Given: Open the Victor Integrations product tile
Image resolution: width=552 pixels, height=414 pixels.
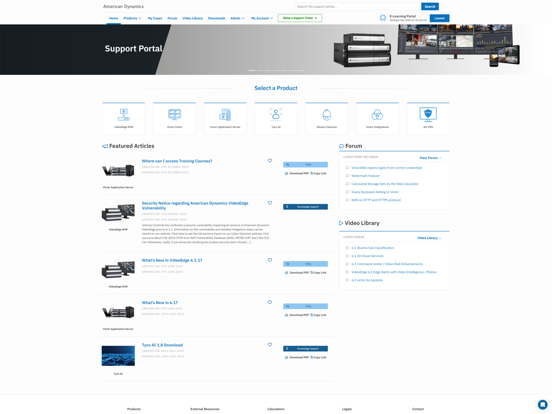Looking at the screenshot, I should [x=377, y=118].
